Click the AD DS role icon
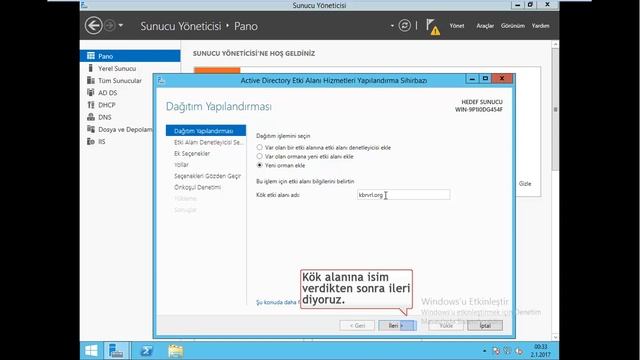 coord(91,92)
